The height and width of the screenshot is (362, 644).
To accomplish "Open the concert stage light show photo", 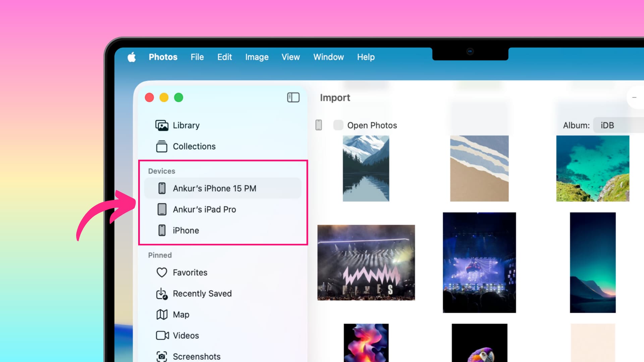I will point(366,263).
